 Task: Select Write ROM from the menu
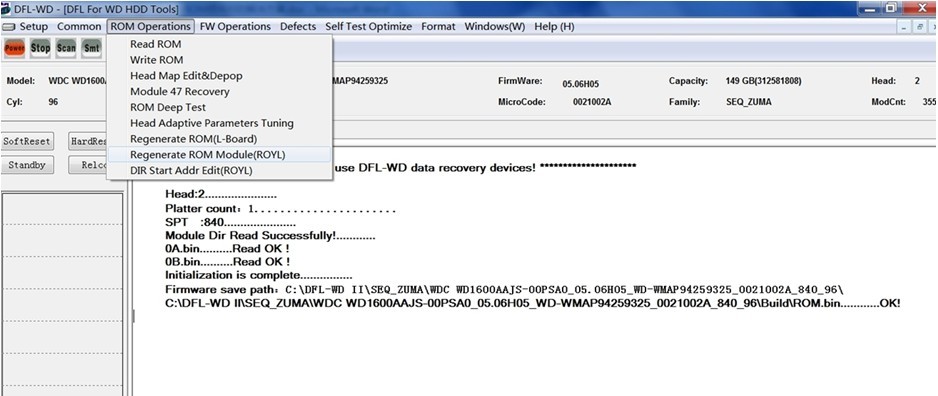click(x=219, y=60)
